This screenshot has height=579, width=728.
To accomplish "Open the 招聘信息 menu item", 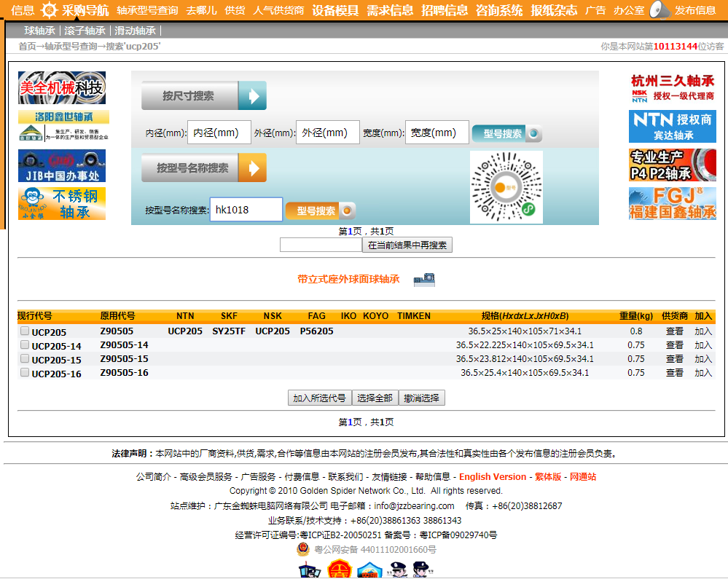I will pos(445,10).
